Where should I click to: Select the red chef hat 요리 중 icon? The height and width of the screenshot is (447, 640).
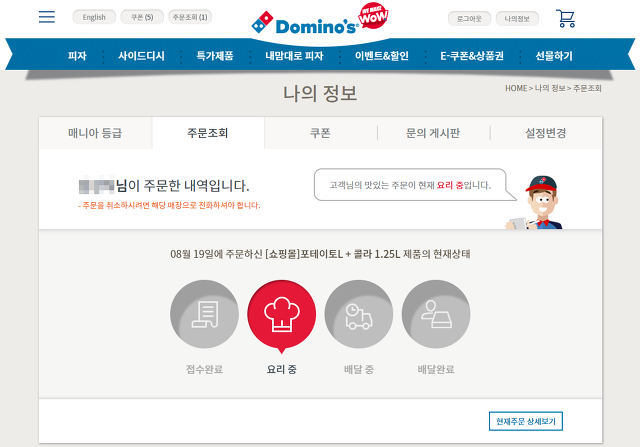pos(282,316)
